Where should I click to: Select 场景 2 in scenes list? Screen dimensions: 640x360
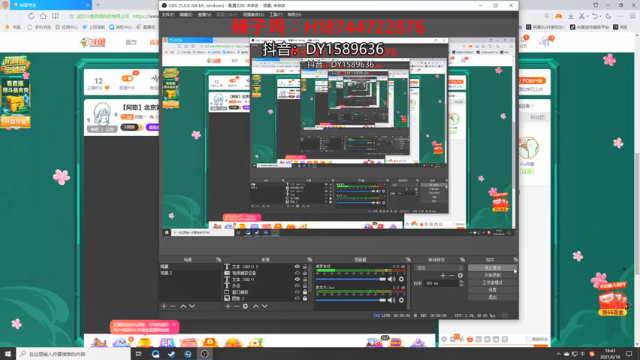click(x=167, y=273)
